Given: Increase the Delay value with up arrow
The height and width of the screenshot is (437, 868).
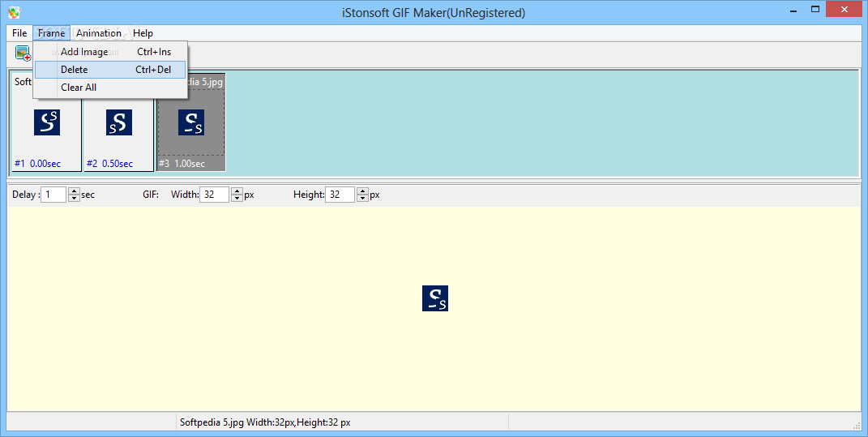Looking at the screenshot, I should [74, 191].
